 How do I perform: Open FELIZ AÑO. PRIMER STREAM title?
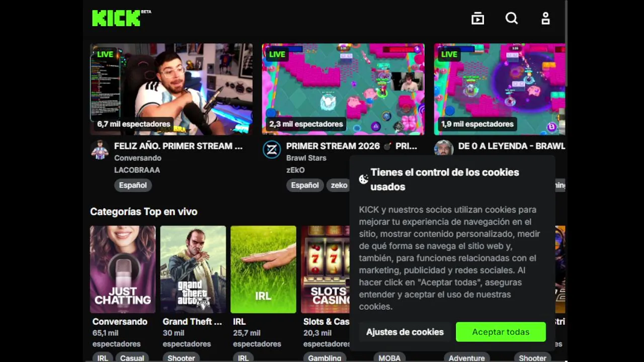click(178, 146)
